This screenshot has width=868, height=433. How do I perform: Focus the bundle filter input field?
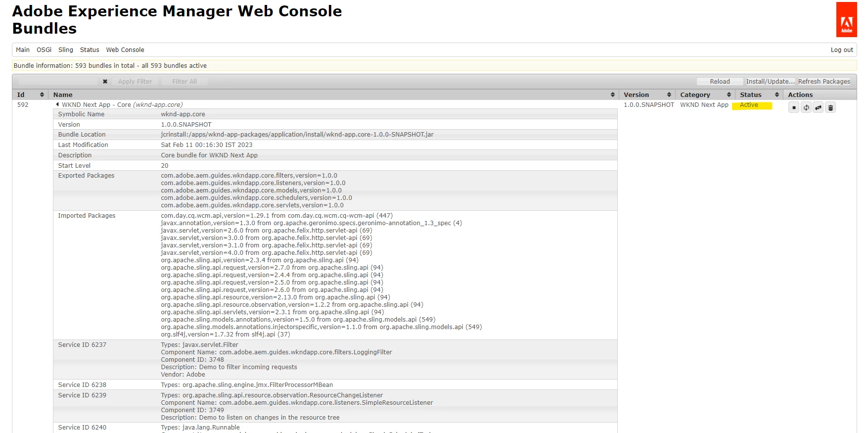coord(58,82)
